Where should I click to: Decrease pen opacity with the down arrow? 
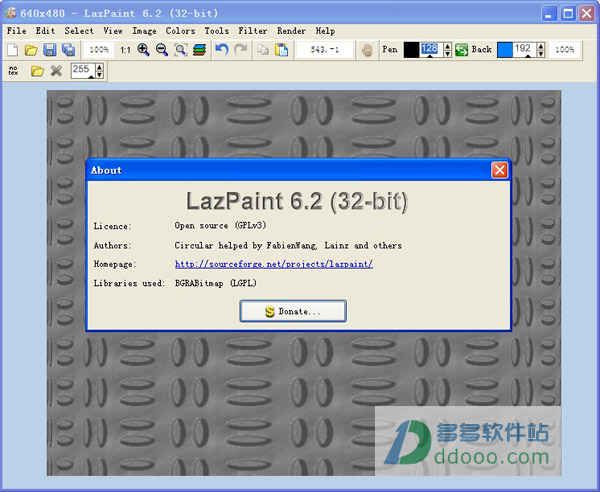click(447, 54)
